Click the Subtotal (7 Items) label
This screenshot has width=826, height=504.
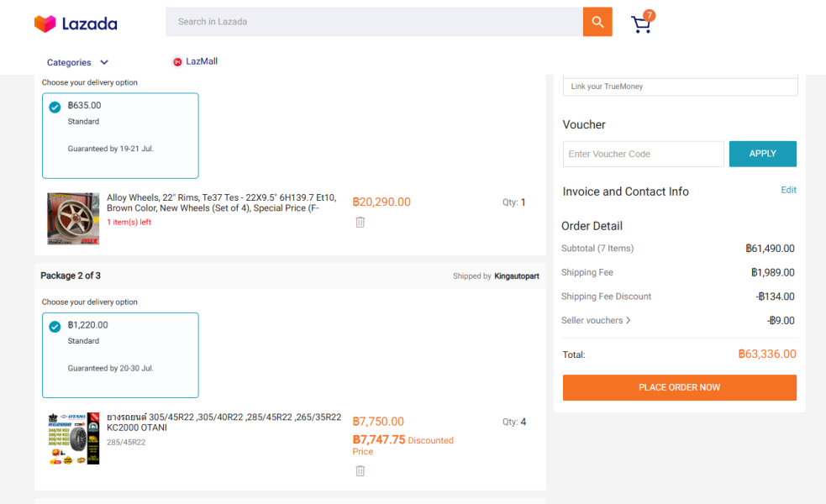[x=597, y=248]
